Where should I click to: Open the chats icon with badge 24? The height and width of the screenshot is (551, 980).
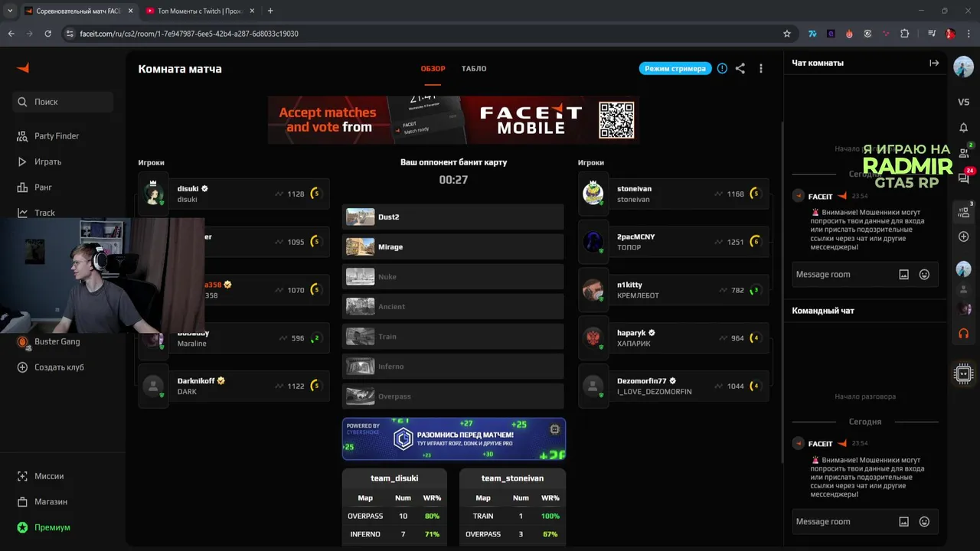point(963,178)
